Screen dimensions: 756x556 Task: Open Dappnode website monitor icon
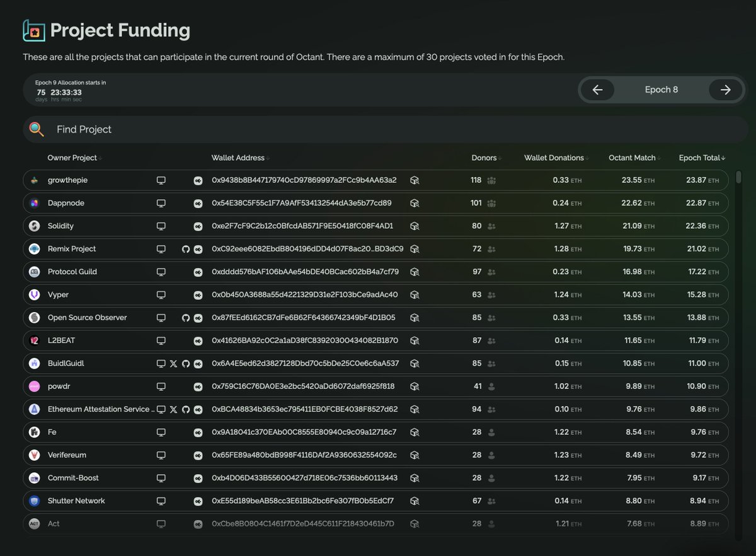pos(161,203)
